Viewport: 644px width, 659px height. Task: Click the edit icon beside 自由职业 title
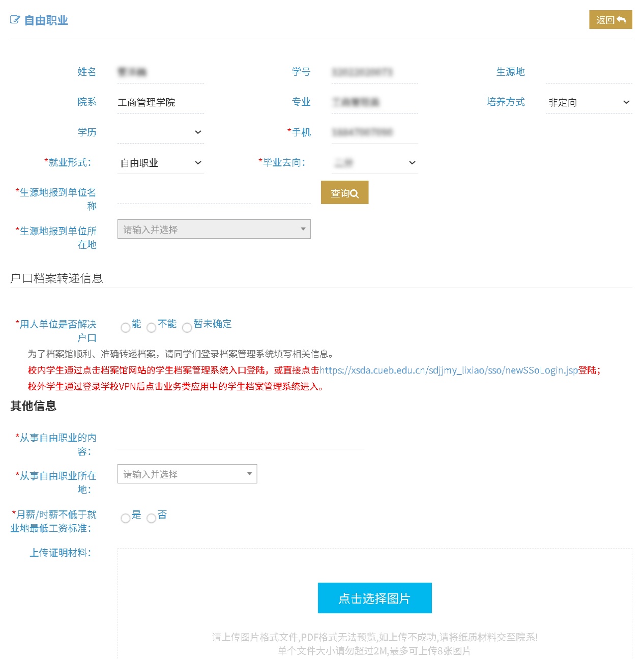coord(15,20)
